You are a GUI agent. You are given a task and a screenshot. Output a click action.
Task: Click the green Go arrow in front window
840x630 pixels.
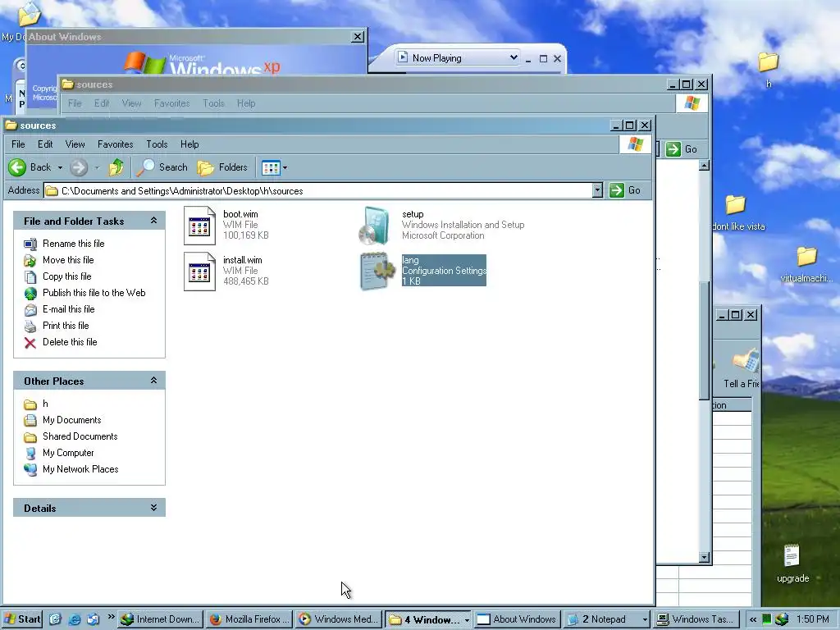tap(617, 190)
